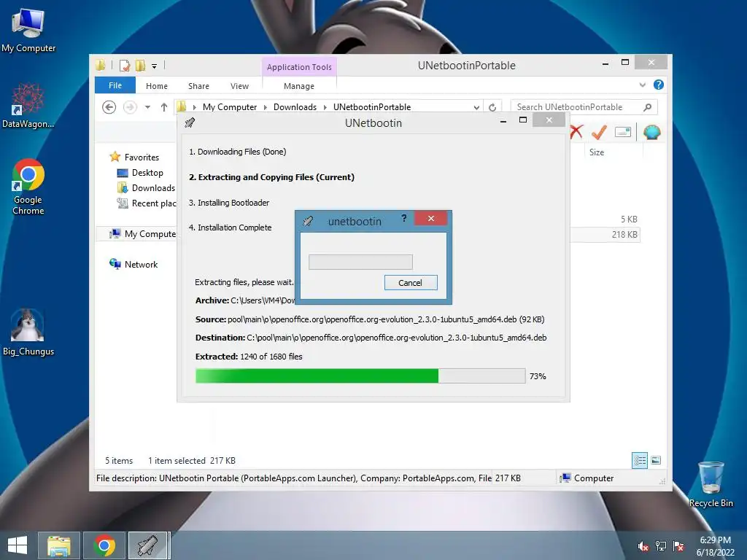Image resolution: width=747 pixels, height=560 pixels.
Task: Click the search magnifier icon
Action: [x=648, y=107]
